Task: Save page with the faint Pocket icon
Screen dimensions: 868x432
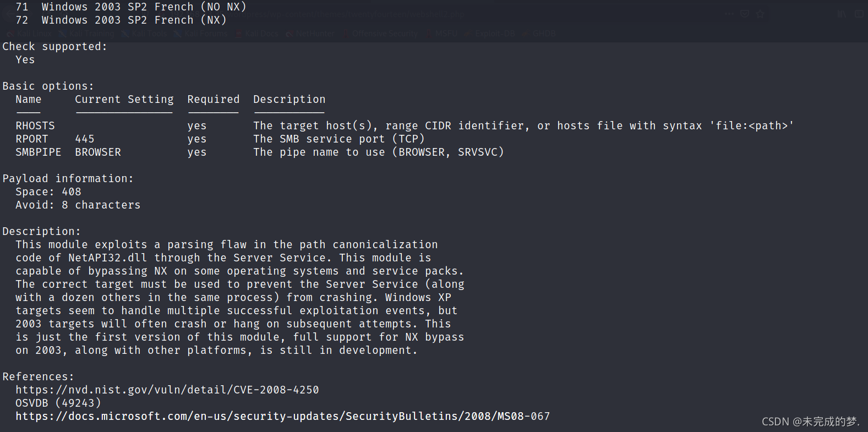Action: 745,14
